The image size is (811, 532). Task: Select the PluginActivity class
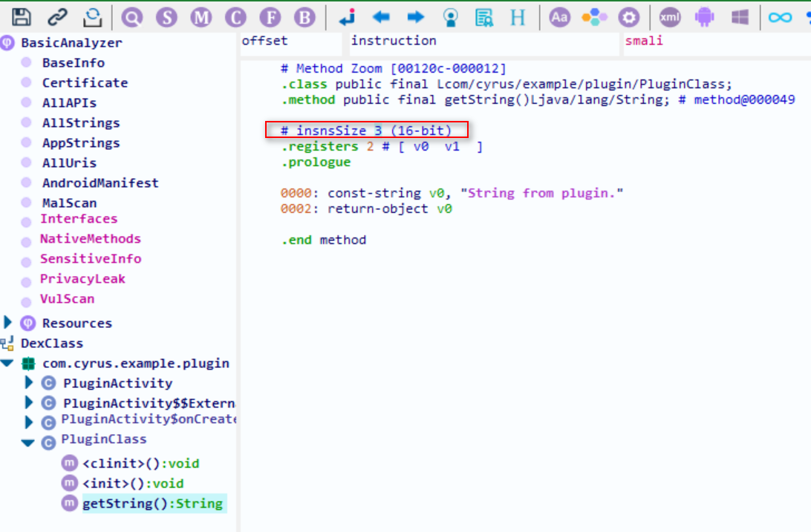pos(117,384)
